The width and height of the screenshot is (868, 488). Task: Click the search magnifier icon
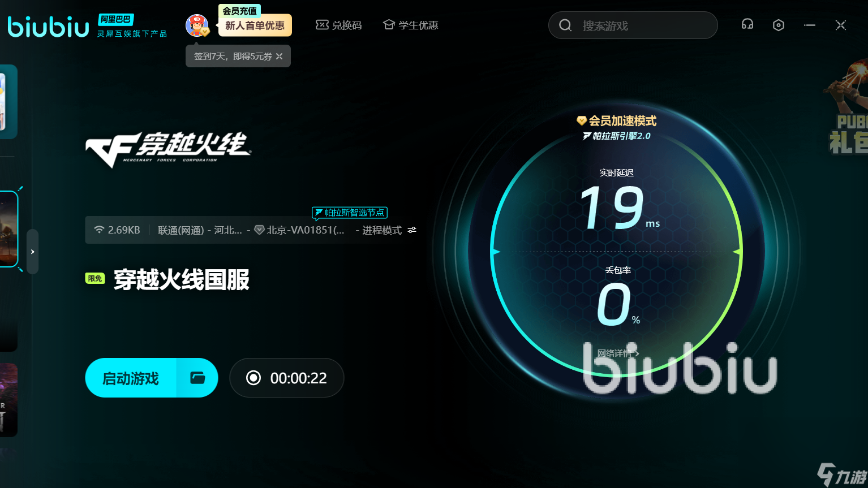click(x=565, y=25)
